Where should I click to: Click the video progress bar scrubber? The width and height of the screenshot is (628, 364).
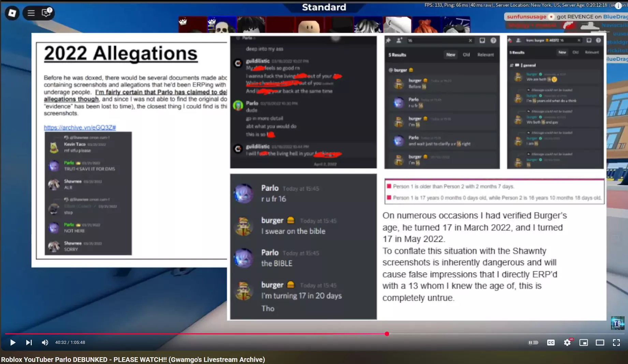387,334
